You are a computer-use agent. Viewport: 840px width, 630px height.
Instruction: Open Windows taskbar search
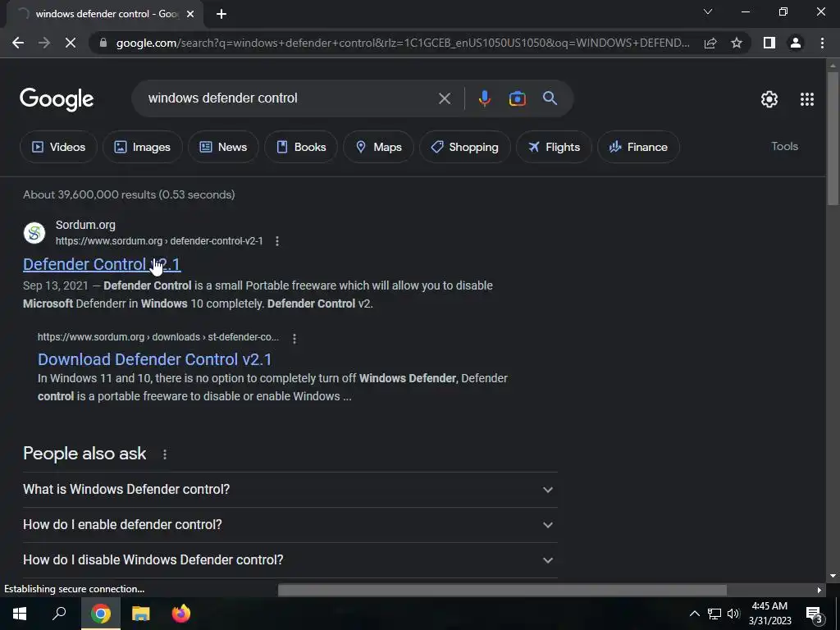tap(59, 614)
